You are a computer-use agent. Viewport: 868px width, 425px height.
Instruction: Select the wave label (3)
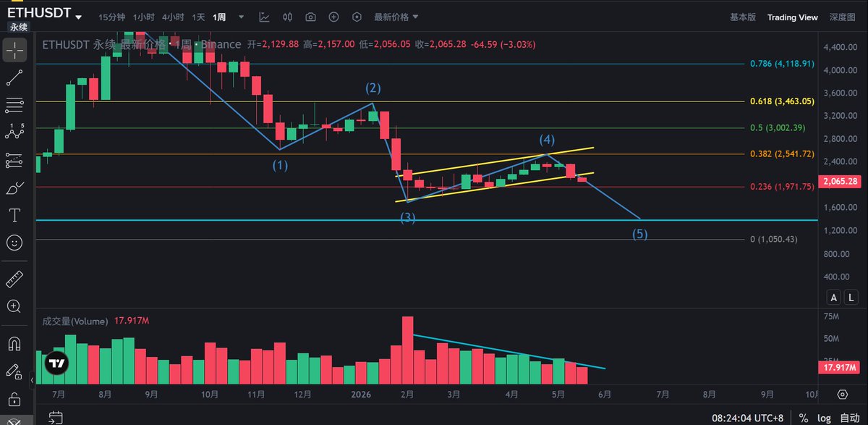click(408, 217)
